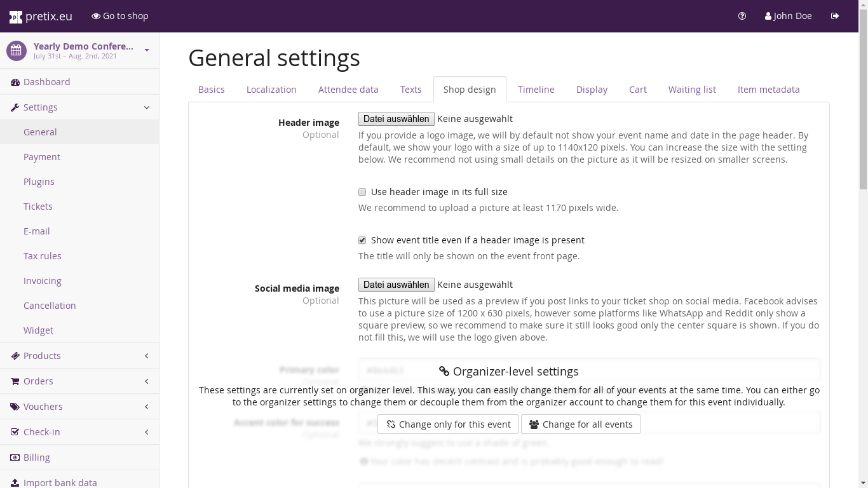
Task: Expand the Orders sidebar section
Action: [x=147, y=381]
